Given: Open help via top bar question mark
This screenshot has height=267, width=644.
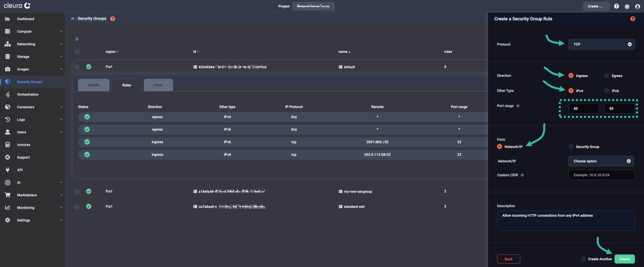Looking at the screenshot, I should [616, 6].
